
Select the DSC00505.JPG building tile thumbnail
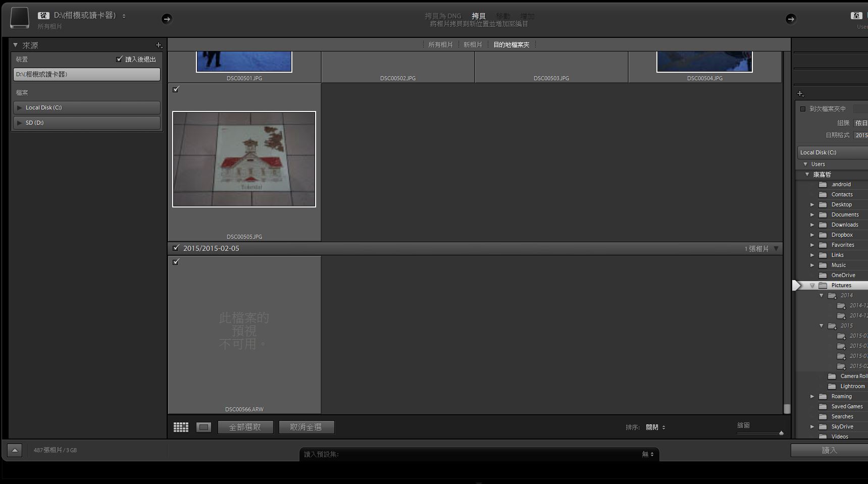[x=244, y=159]
